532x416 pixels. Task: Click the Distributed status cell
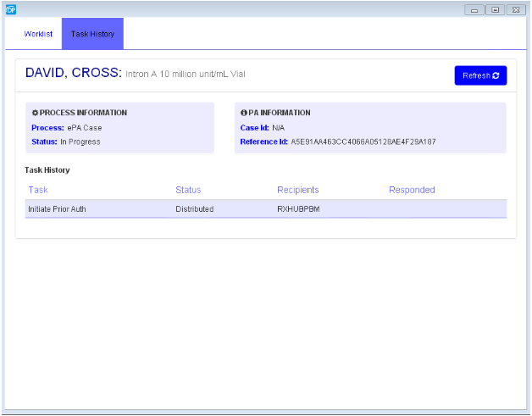point(194,209)
